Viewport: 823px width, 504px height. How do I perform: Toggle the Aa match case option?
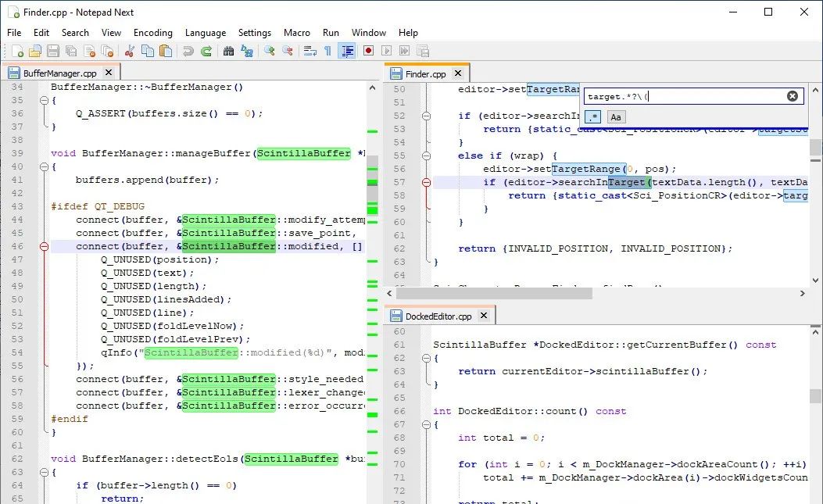click(x=616, y=117)
